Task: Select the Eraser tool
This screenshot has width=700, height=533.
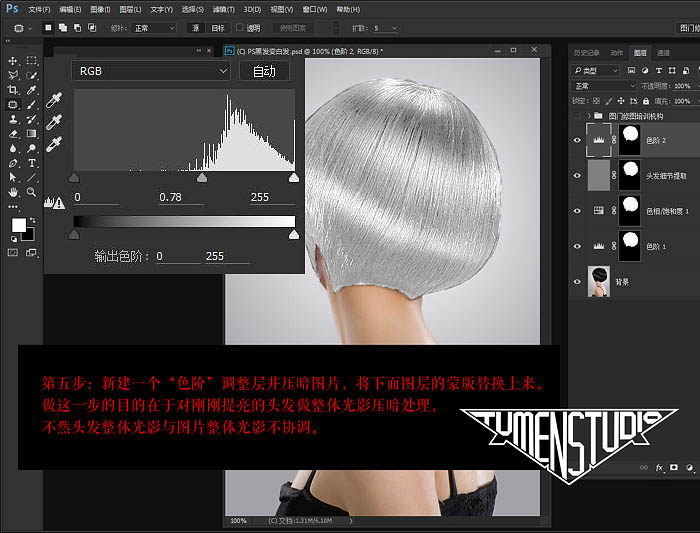Action: (13, 133)
